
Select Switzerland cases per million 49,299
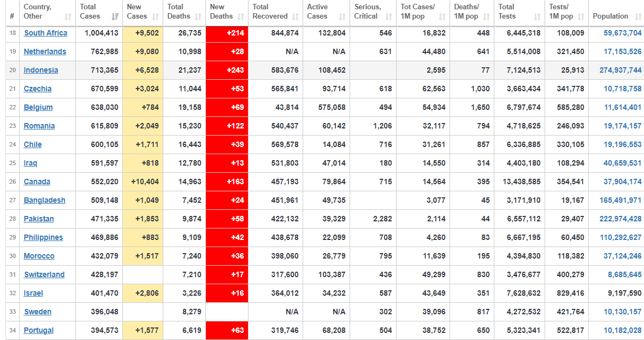point(423,274)
